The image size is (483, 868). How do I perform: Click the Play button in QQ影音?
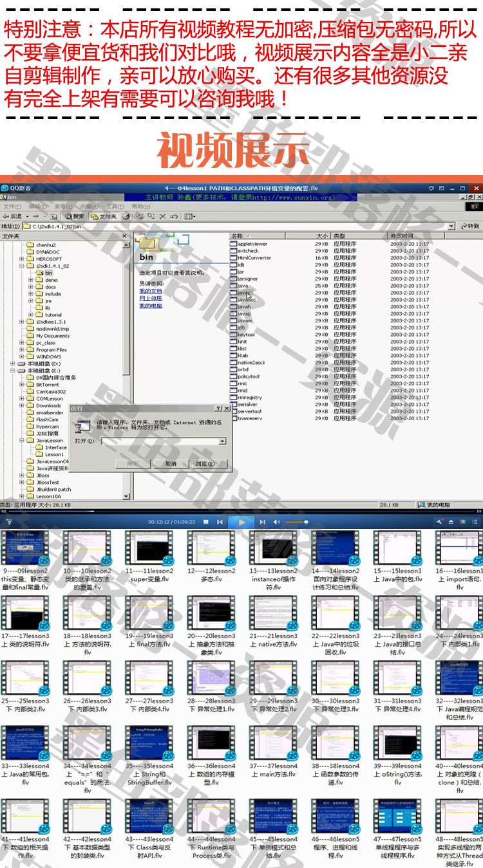(x=241, y=522)
